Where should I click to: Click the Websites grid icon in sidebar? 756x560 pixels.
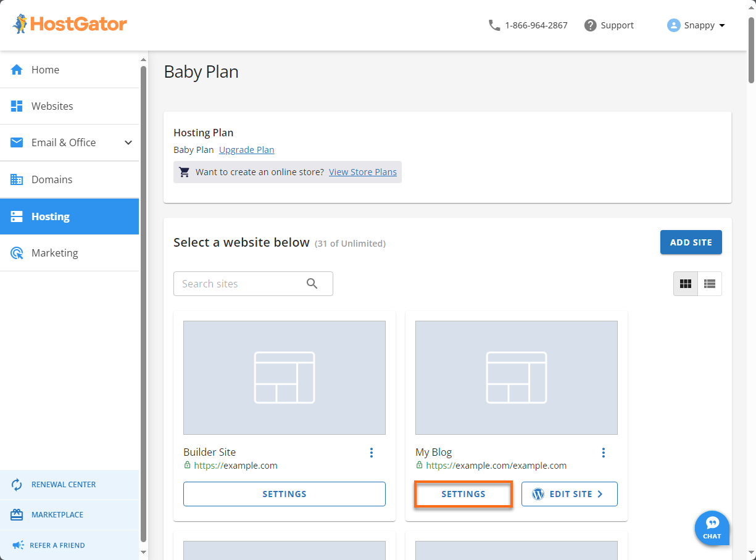pyautogui.click(x=17, y=105)
